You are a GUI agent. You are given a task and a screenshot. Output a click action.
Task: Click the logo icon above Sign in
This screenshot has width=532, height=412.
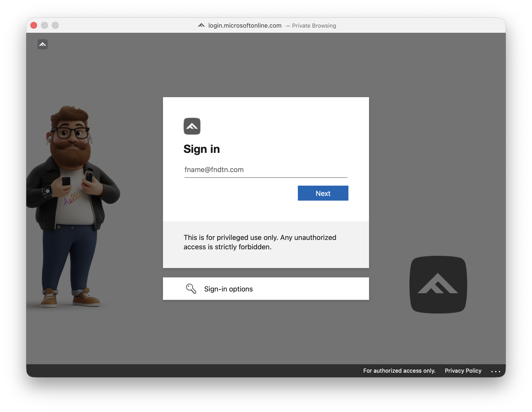(x=192, y=126)
